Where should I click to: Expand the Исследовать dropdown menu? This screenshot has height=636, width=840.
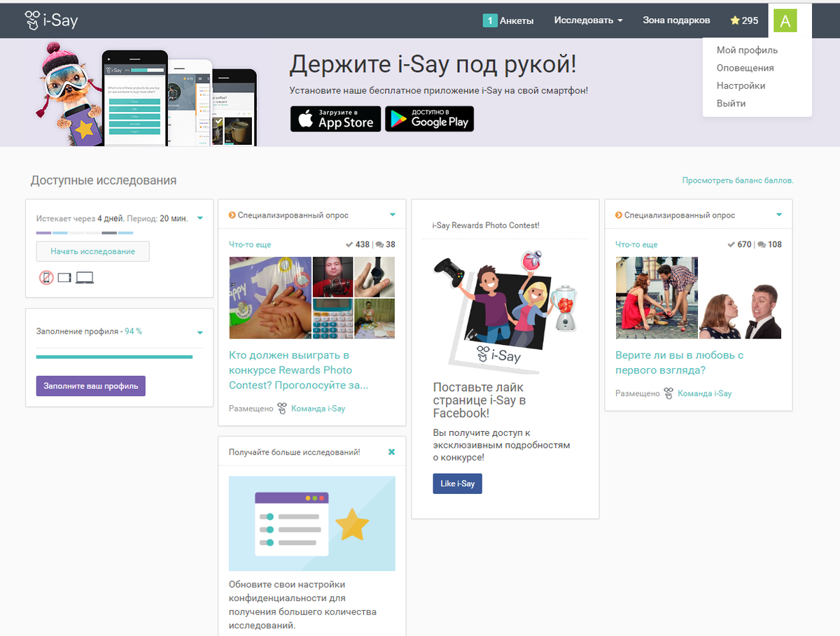588,20
